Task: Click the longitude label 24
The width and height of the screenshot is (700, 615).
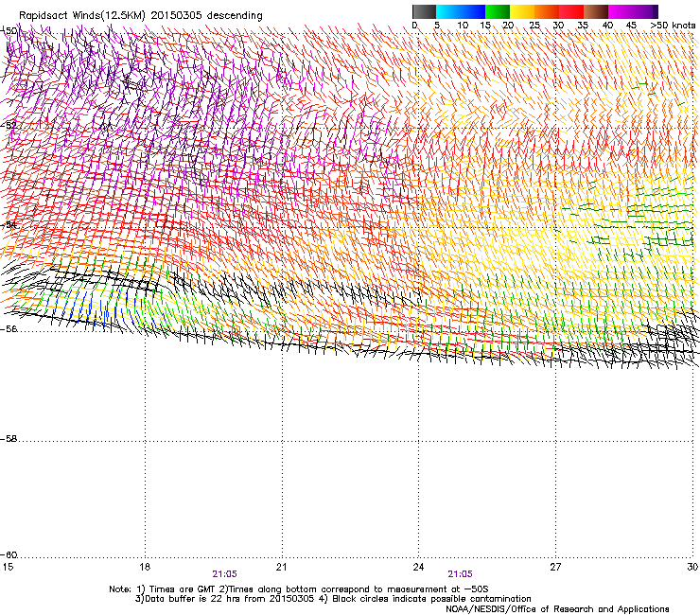Action: pyautogui.click(x=418, y=567)
